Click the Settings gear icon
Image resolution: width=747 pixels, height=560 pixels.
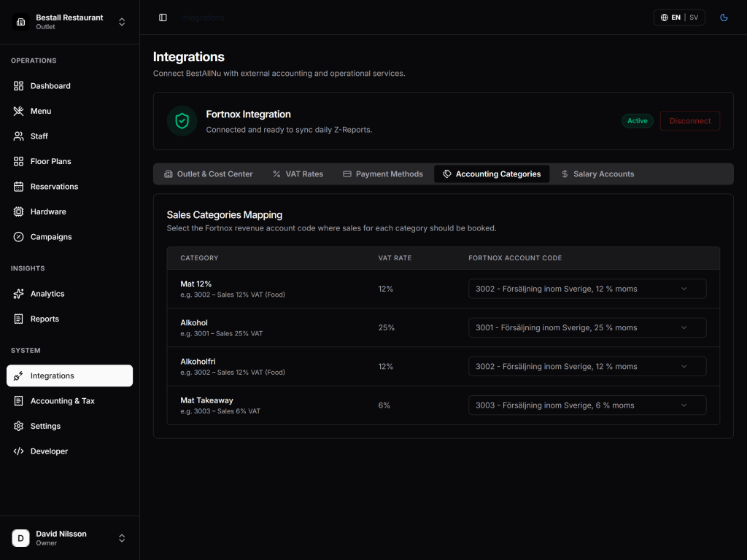[x=18, y=426]
